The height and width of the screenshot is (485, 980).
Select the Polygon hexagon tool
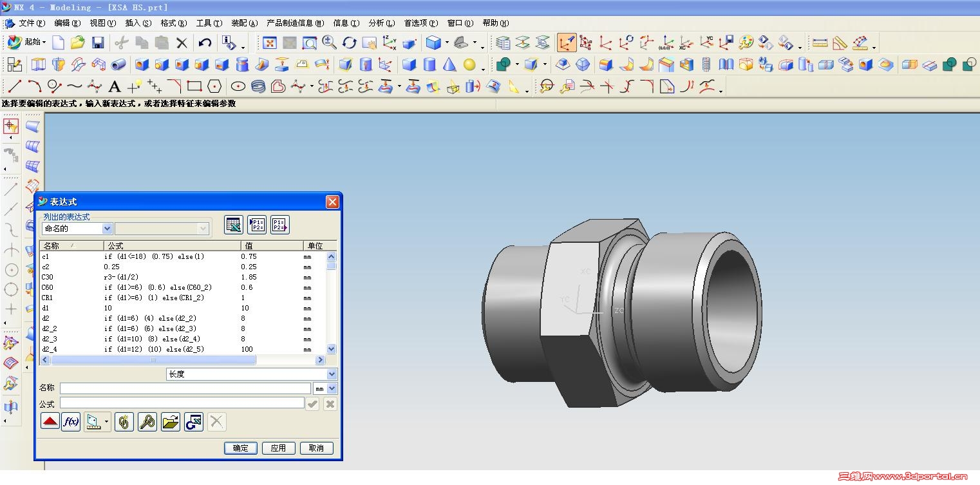coord(214,86)
